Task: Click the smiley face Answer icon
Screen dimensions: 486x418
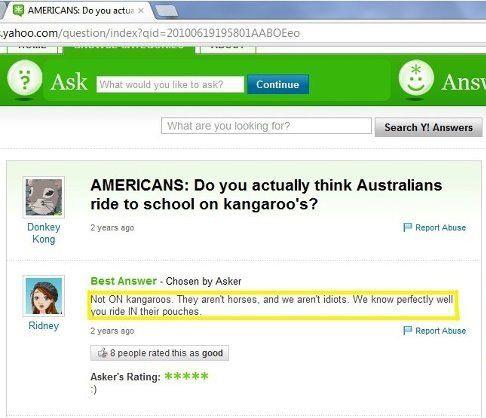Action: coord(416,78)
